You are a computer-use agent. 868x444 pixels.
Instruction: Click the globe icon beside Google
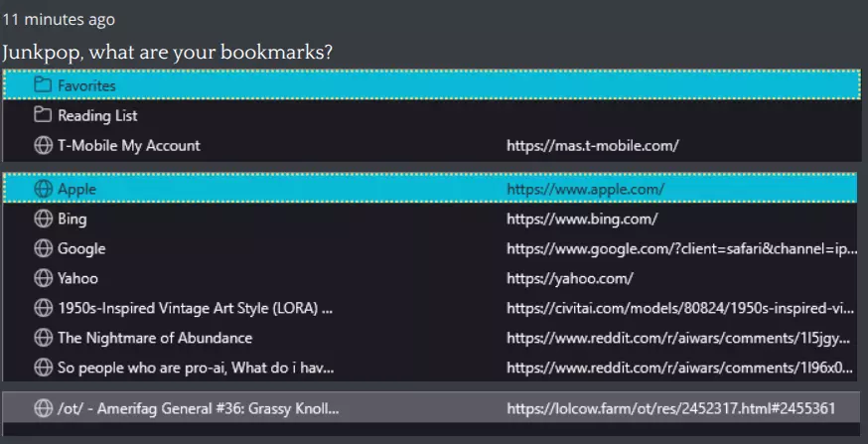pos(43,248)
